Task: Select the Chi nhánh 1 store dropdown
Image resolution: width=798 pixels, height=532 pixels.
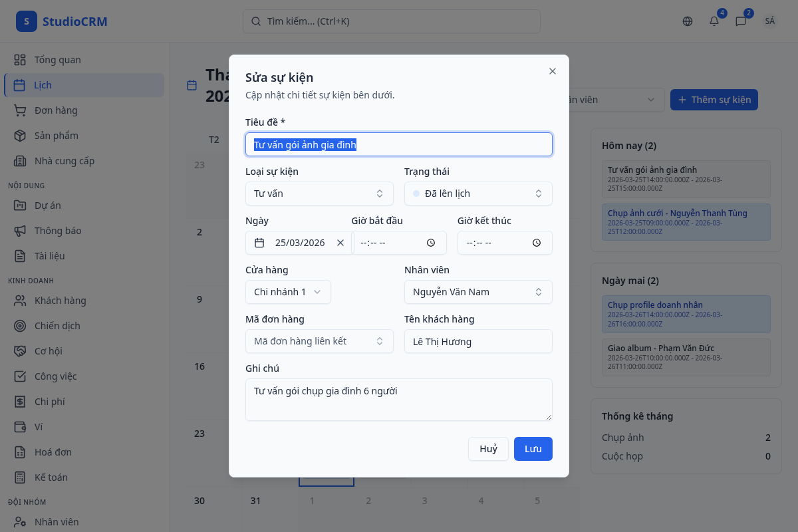Action: [x=288, y=292]
